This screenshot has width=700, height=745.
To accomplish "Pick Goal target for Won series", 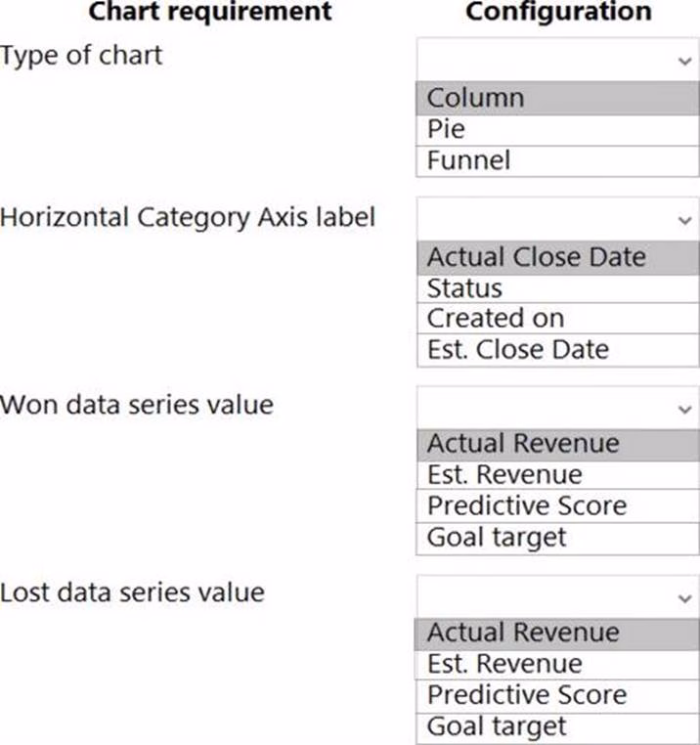I will tap(557, 538).
